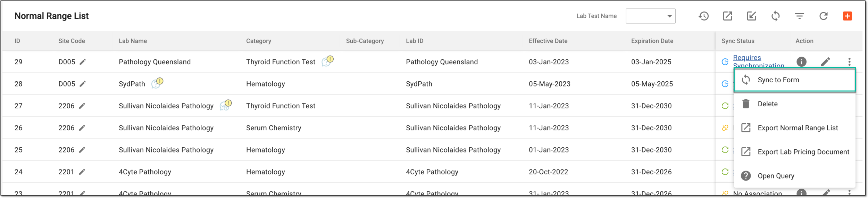Click info icon in row 29 actions
The image size is (868, 198).
[x=801, y=62]
